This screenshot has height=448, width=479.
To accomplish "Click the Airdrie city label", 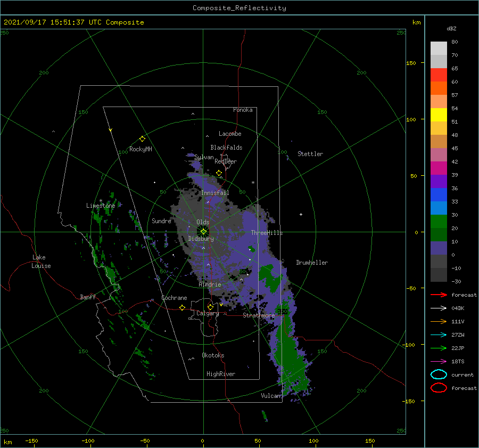I will 210,284.
